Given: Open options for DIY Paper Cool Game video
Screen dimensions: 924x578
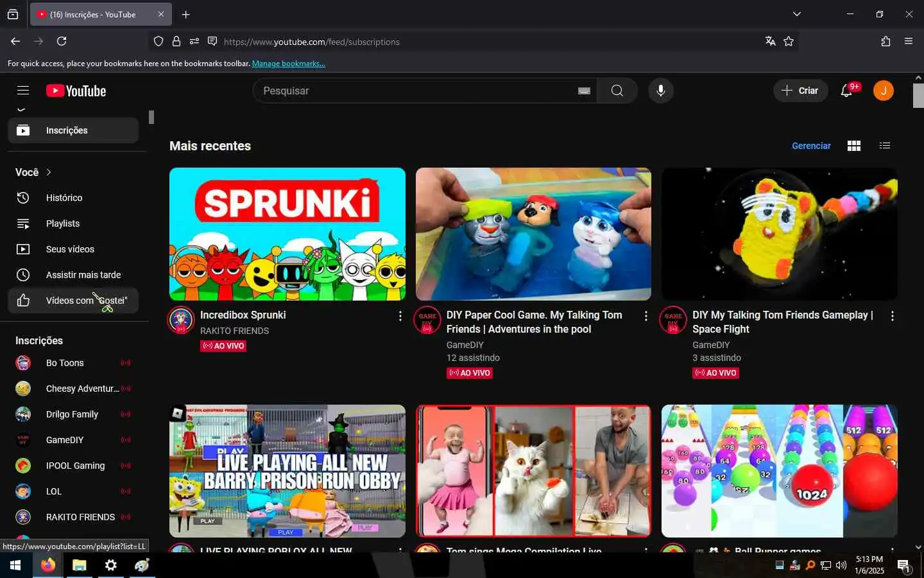Looking at the screenshot, I should click(646, 316).
